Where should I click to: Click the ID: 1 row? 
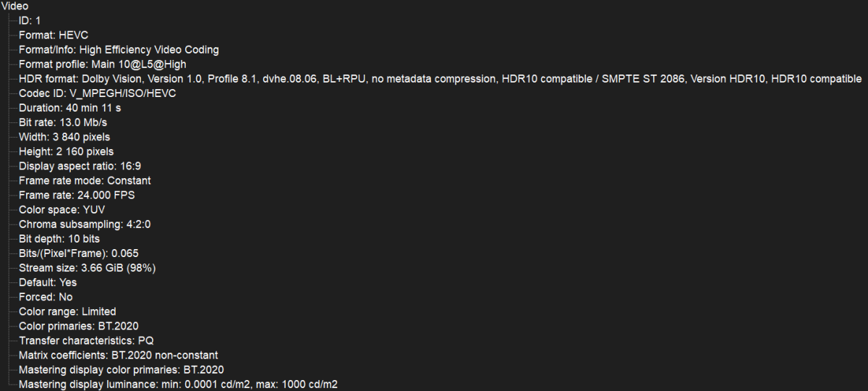tap(30, 20)
